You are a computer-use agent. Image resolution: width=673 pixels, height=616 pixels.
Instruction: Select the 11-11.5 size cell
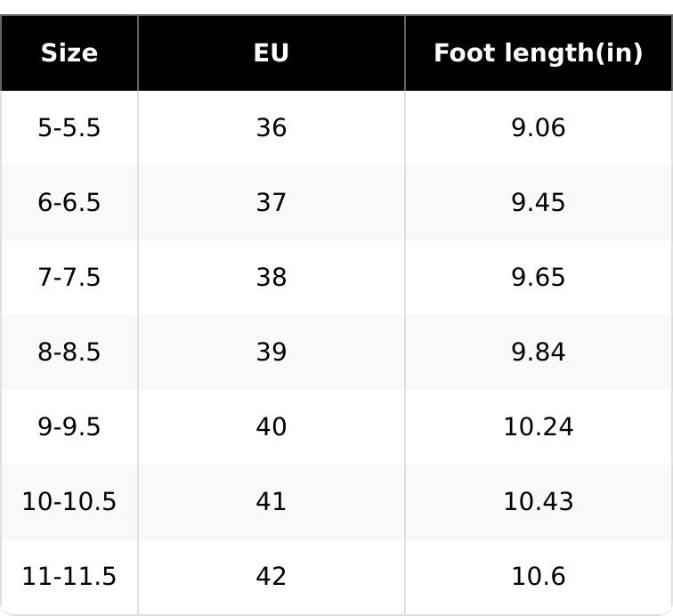(x=69, y=577)
